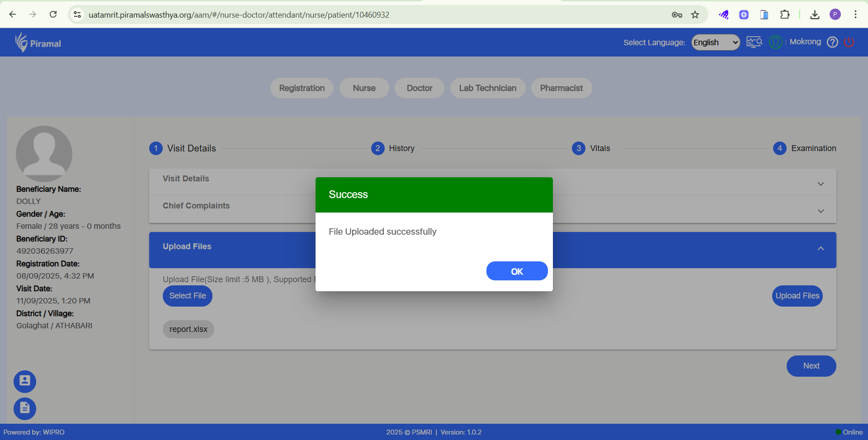Switch to the Doctor tab

(x=419, y=88)
